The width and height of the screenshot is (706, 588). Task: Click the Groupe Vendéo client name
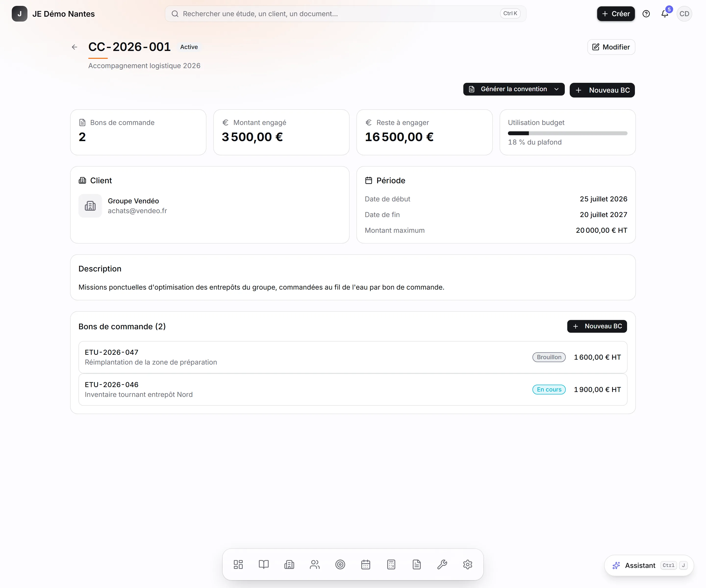point(133,201)
